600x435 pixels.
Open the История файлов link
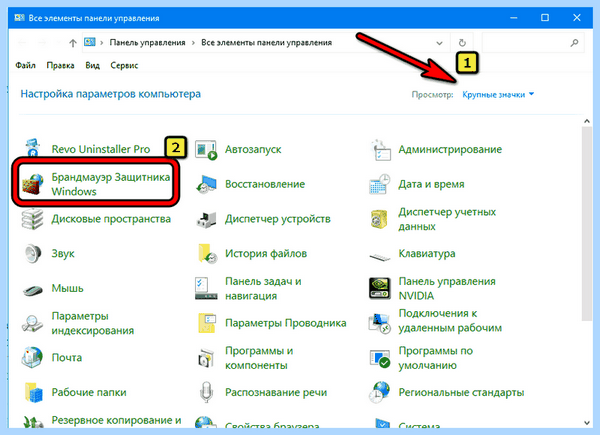(266, 253)
